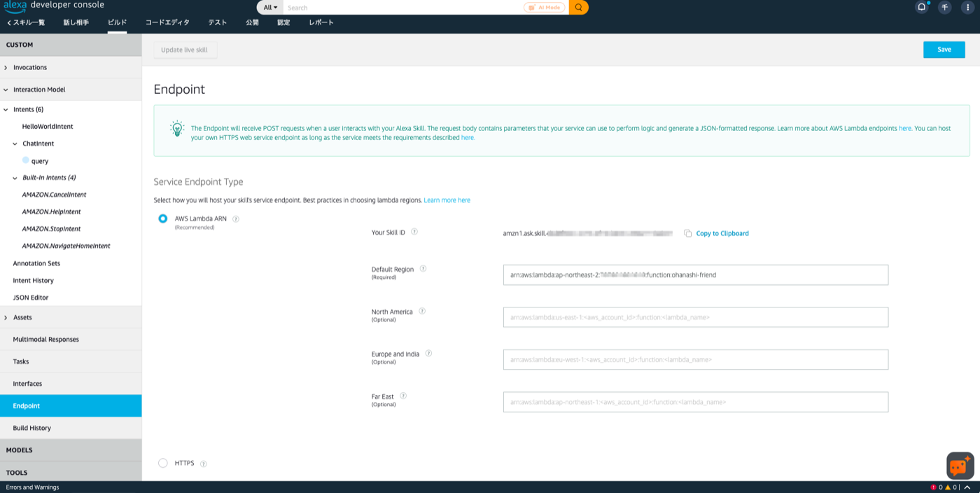Expand the Invocations section
The image size is (980, 493).
(71, 67)
